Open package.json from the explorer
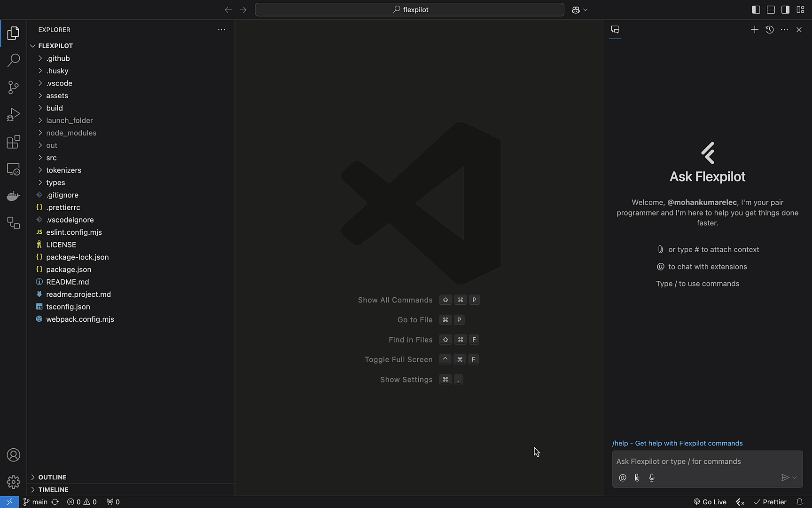This screenshot has height=508, width=812. (x=69, y=270)
